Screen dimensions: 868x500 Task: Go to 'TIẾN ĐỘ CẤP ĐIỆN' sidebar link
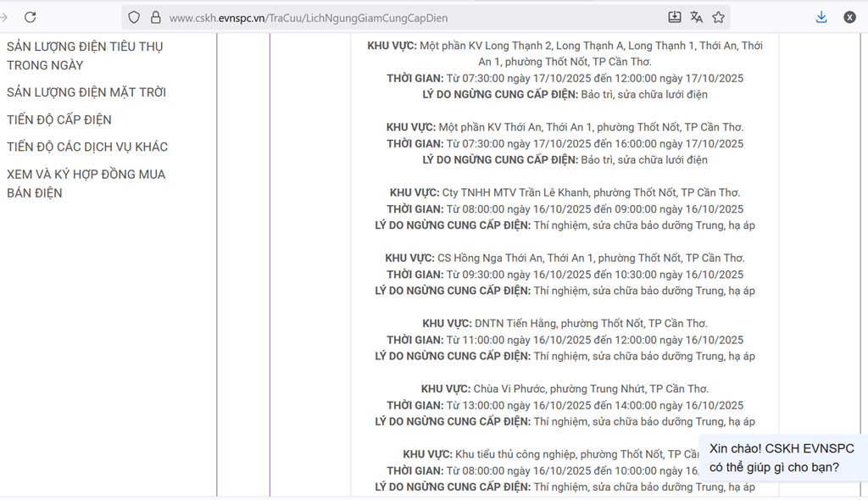tap(59, 119)
